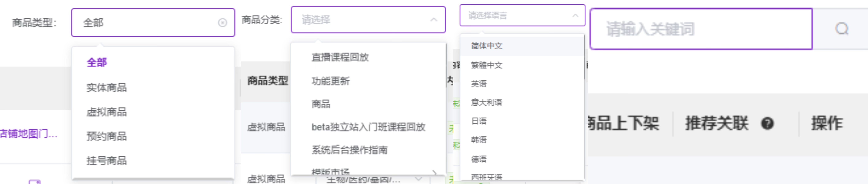Select 虚拟商品 from the product type list
Image resolution: width=868 pixels, height=184 pixels.
[106, 112]
